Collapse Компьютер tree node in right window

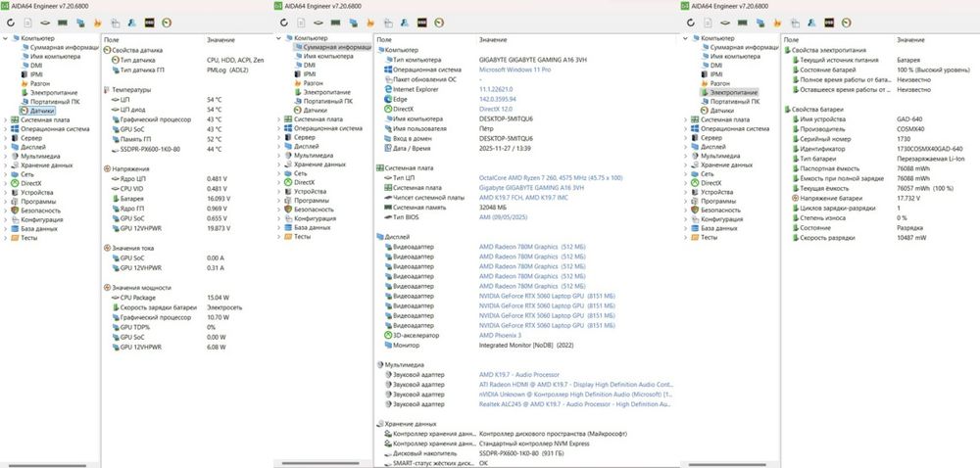(x=686, y=39)
